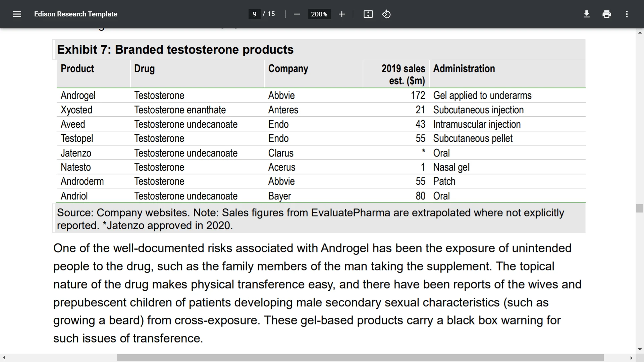644x362 pixels.
Task: Click the 21 sales value for Xyosted
Action: 420,110
